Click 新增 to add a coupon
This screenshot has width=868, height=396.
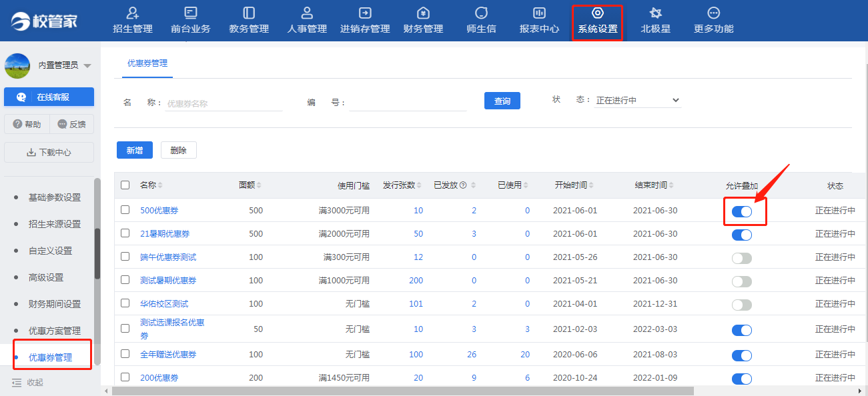135,150
